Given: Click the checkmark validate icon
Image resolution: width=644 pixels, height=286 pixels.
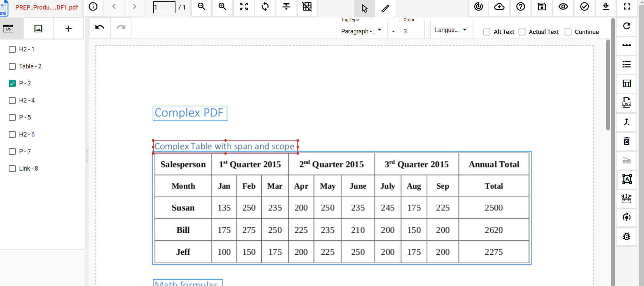Looking at the screenshot, I should (x=584, y=7).
